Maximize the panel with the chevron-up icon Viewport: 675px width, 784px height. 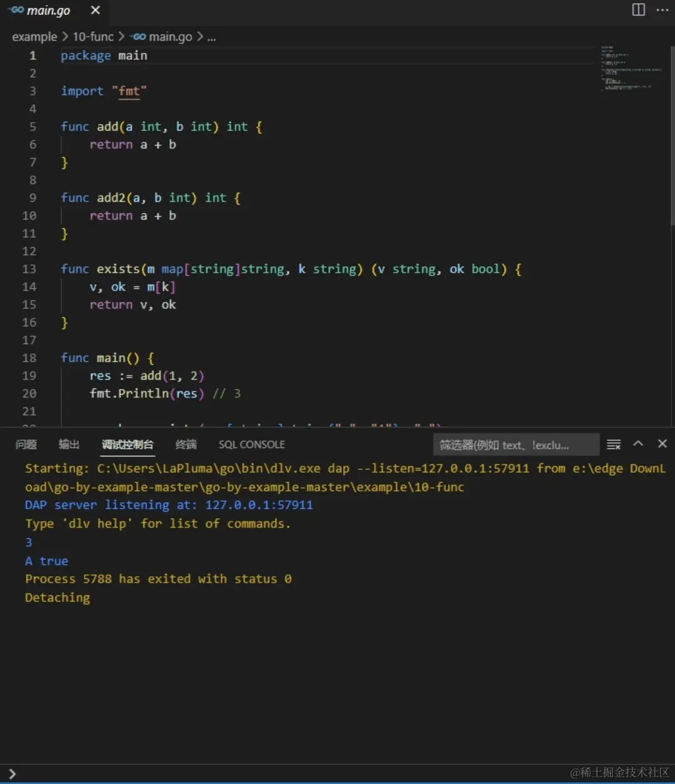click(638, 444)
